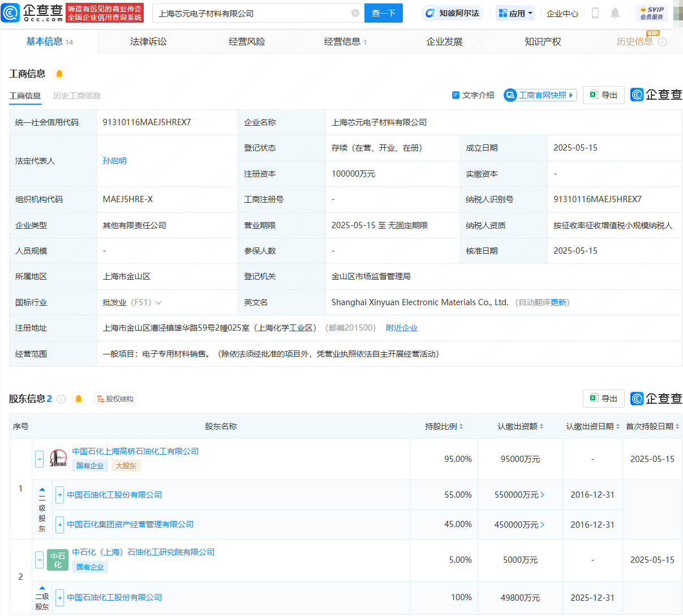Viewport: 683px width, 616px height.
Task: Export shareholder info via 导出 button
Action: (x=604, y=398)
